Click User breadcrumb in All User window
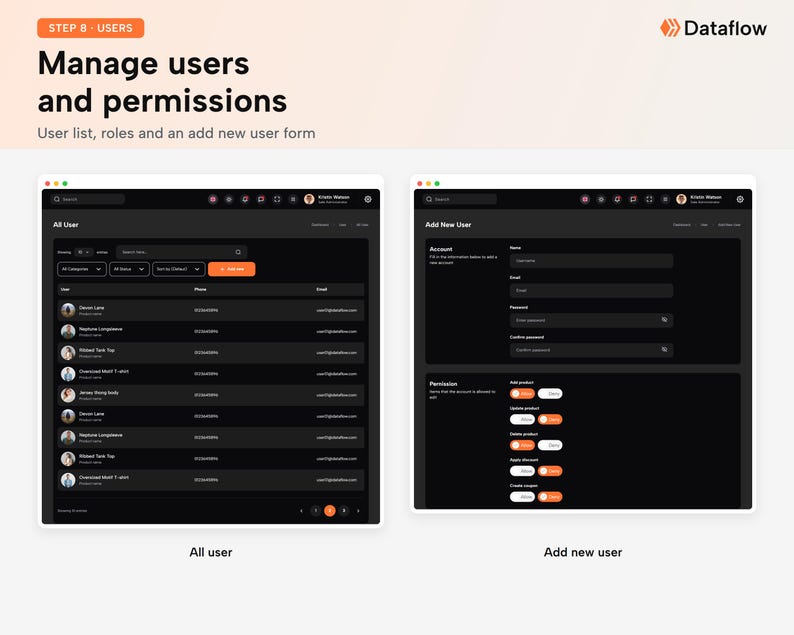Screen dimensions: 794x635 point(343,225)
